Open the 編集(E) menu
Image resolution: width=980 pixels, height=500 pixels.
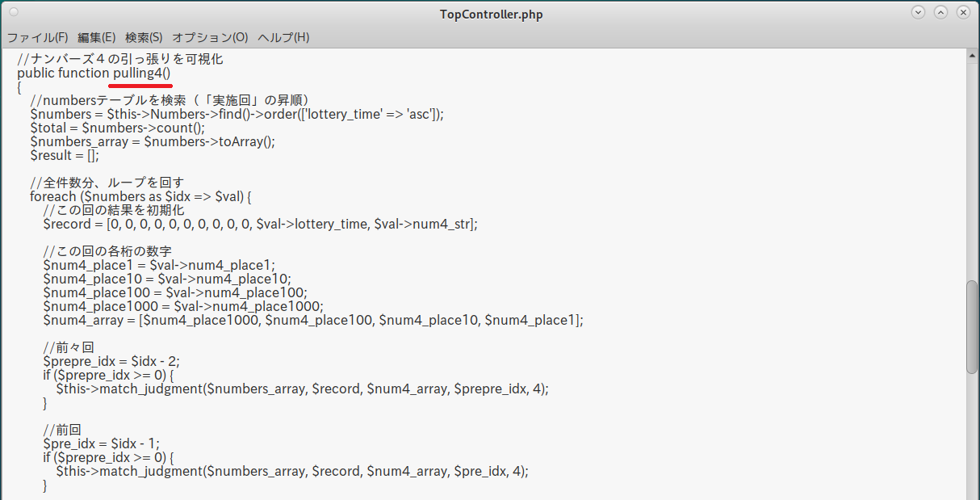point(96,37)
